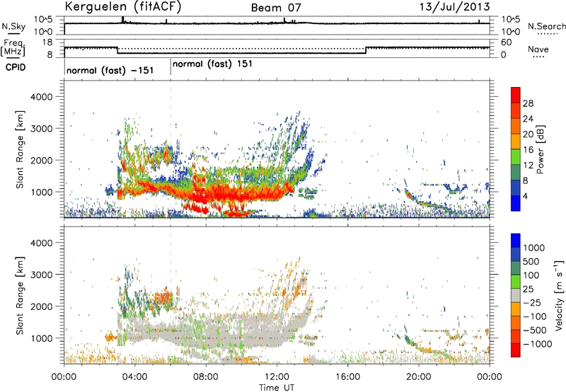Click the '18' frequency axis tick

[47, 42]
